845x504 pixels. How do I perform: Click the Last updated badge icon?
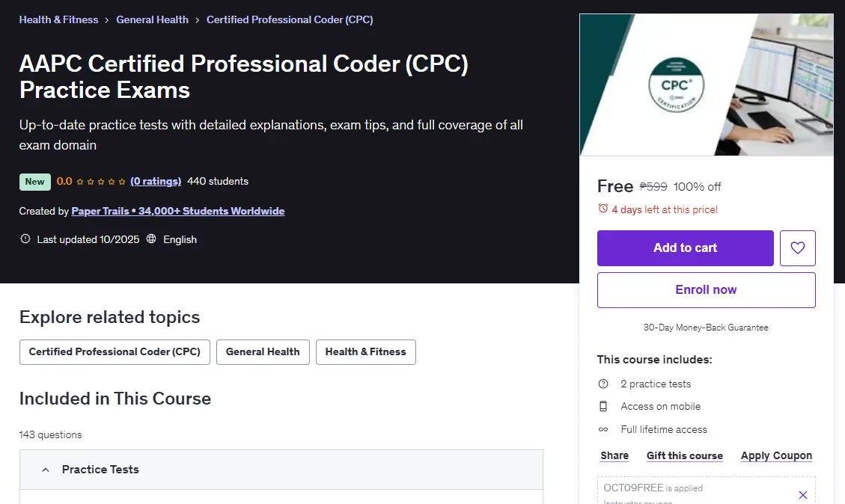pos(25,239)
